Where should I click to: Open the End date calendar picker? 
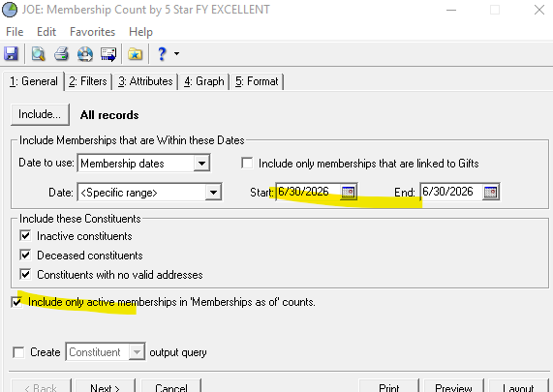click(491, 192)
